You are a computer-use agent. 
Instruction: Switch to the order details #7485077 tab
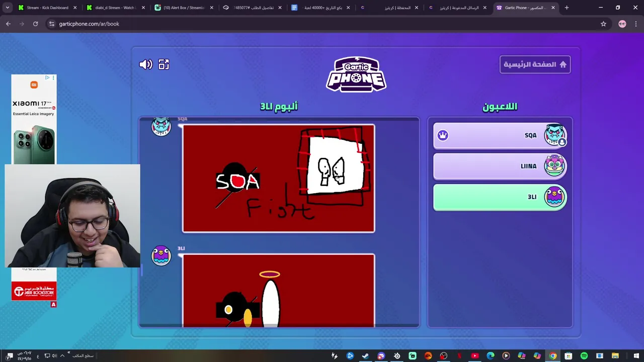click(253, 8)
